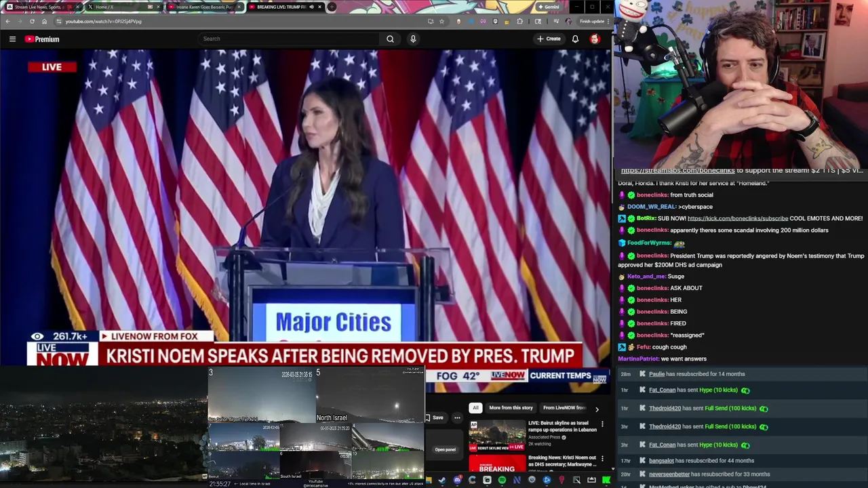Open options for Kristi Noem out video
The width and height of the screenshot is (868, 488).
[602, 459]
